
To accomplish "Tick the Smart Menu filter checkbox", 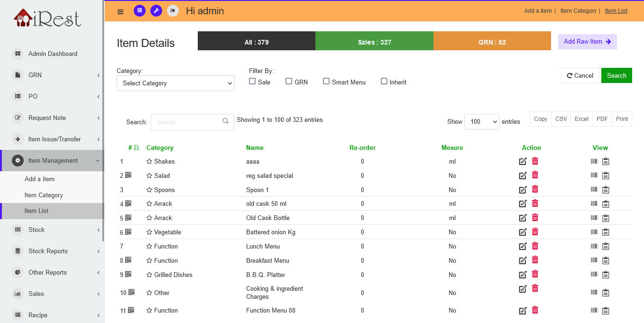I will [326, 82].
